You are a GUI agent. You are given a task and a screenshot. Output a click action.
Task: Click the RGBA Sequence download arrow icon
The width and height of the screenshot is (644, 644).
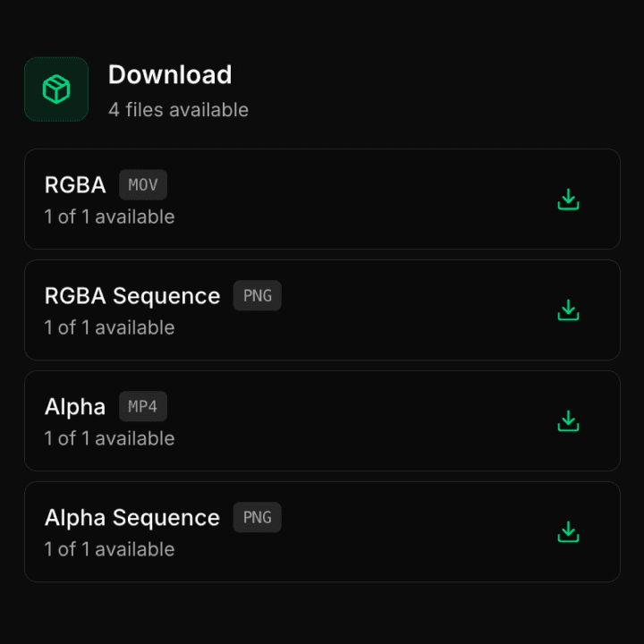tap(568, 310)
